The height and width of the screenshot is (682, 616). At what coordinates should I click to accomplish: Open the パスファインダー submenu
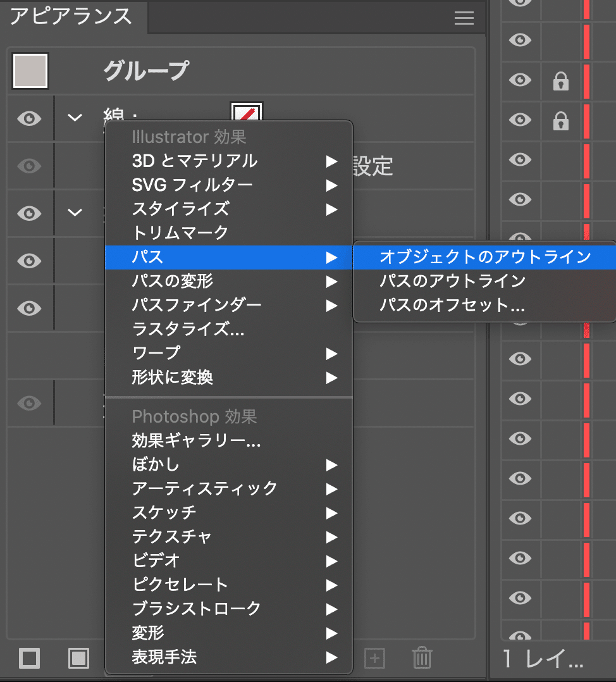pos(229,306)
